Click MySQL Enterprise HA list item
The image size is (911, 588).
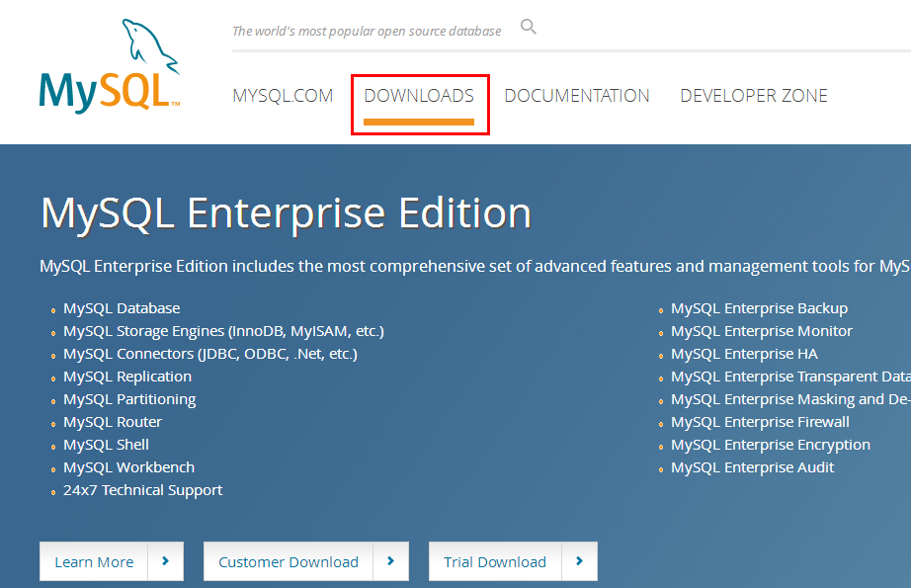(x=744, y=354)
